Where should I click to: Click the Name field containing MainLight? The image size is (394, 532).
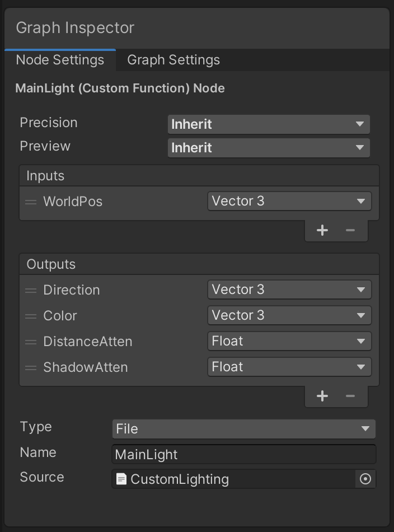[243, 454]
